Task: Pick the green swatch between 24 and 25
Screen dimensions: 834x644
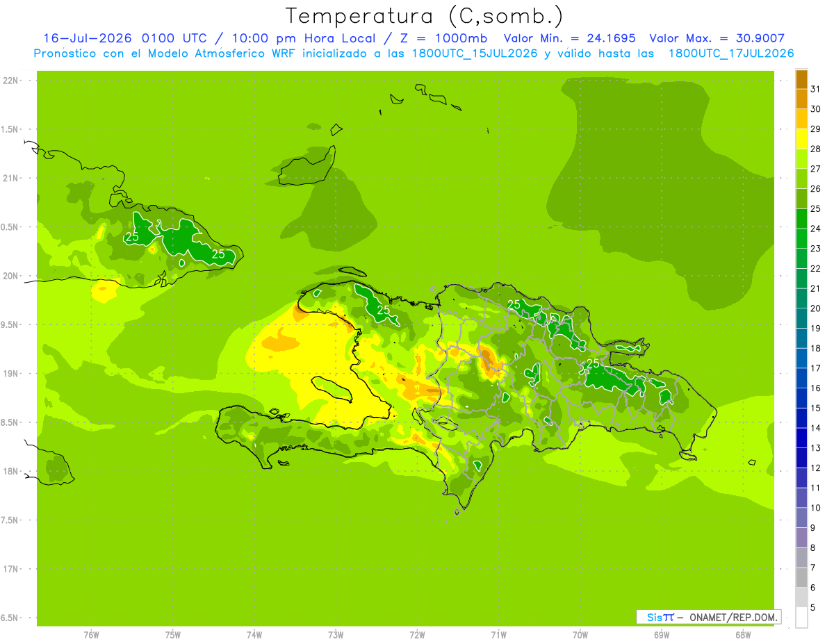Action: tap(801, 219)
